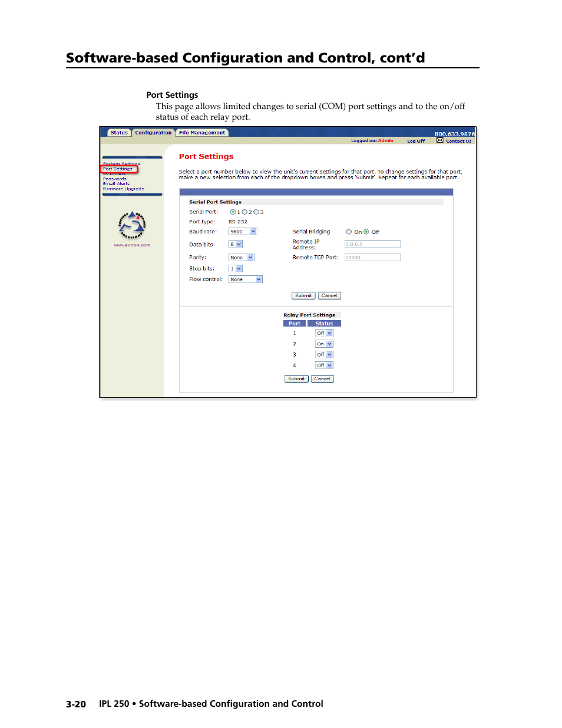Submit the serial port settings
This screenshot has width=562, height=728.
303,296
